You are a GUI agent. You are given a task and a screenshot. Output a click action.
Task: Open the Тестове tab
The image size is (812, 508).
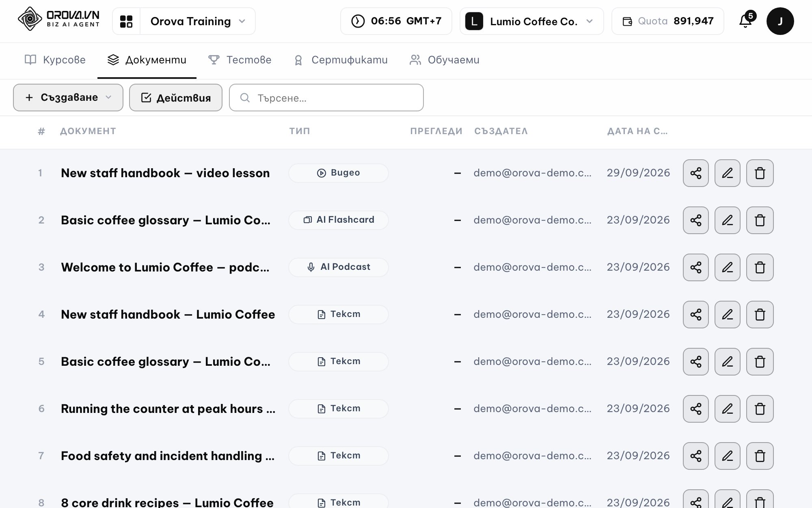tap(240, 60)
